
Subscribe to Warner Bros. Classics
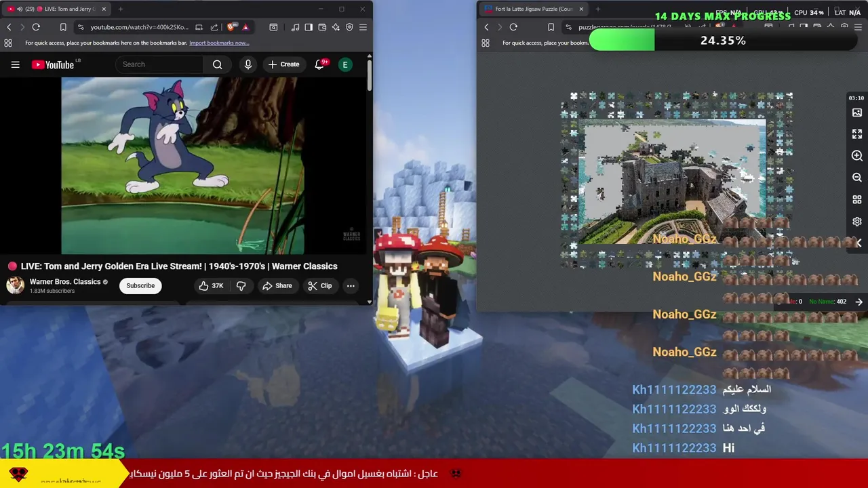(140, 285)
